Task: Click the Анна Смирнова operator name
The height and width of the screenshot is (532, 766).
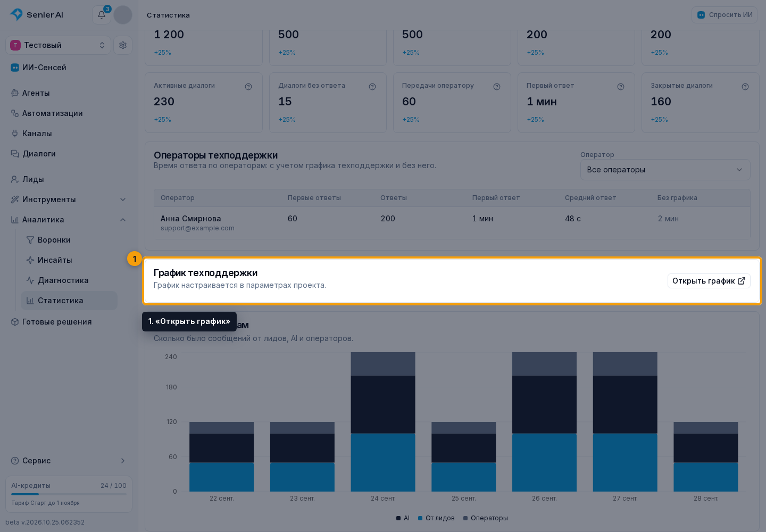Action: point(190,219)
